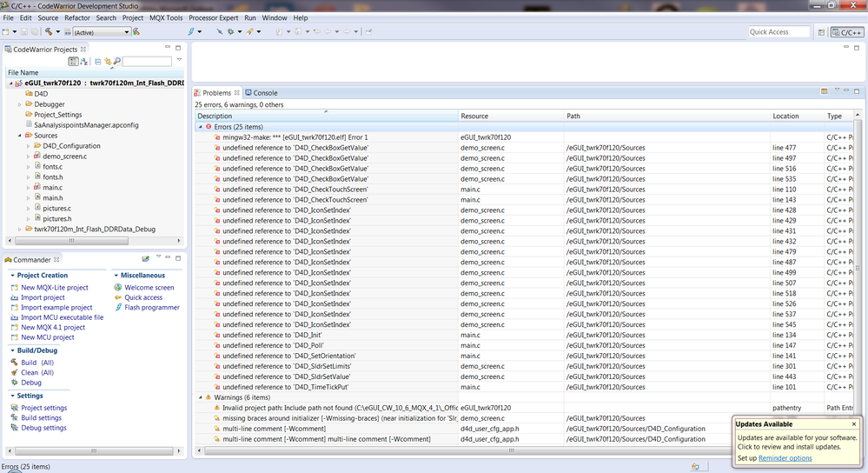The width and height of the screenshot is (868, 473).
Task: Click the Collapse All icon in Projects panel
Action: [x=98, y=62]
